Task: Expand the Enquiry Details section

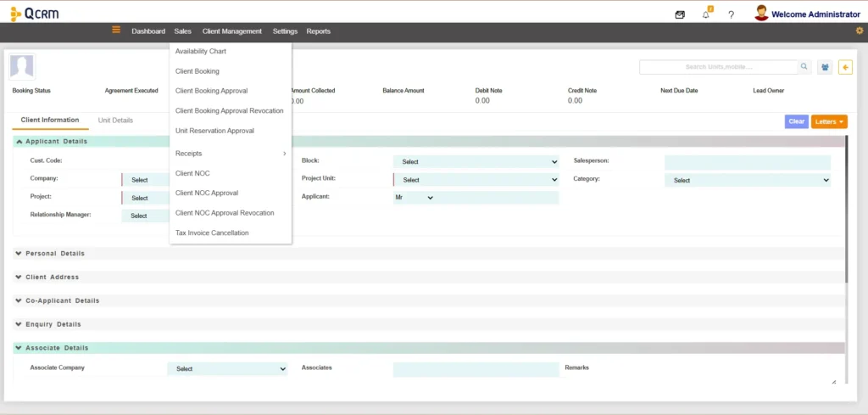Action: [429, 324]
